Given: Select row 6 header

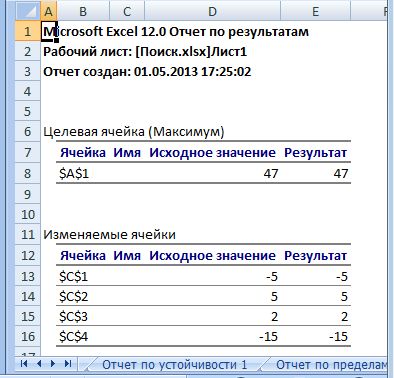Looking at the screenshot, I should point(28,132).
